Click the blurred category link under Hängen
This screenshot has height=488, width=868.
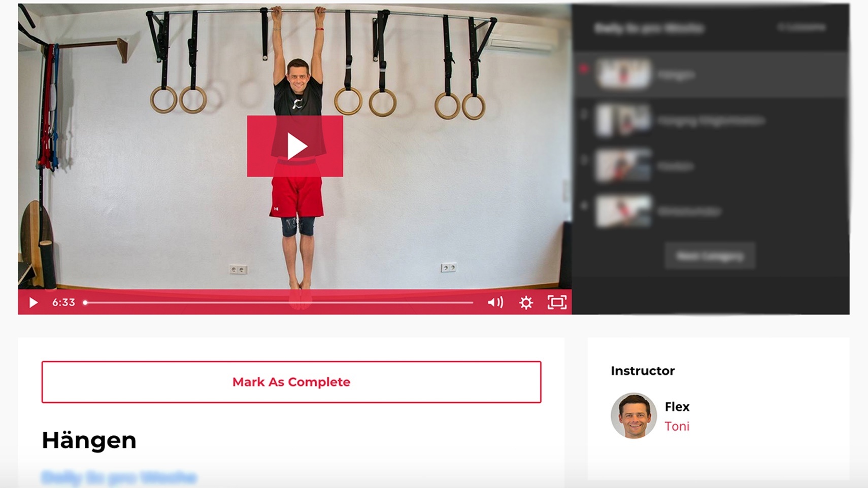[119, 478]
